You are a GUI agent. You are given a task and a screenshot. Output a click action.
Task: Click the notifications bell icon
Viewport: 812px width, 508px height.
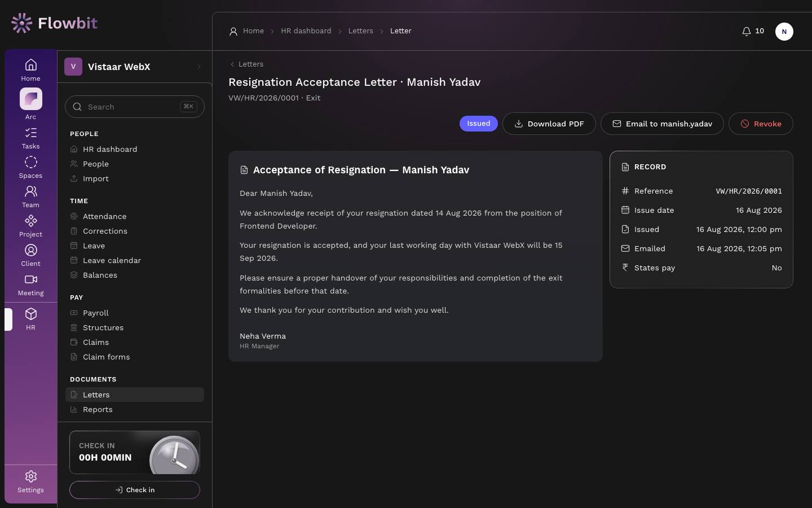(747, 31)
